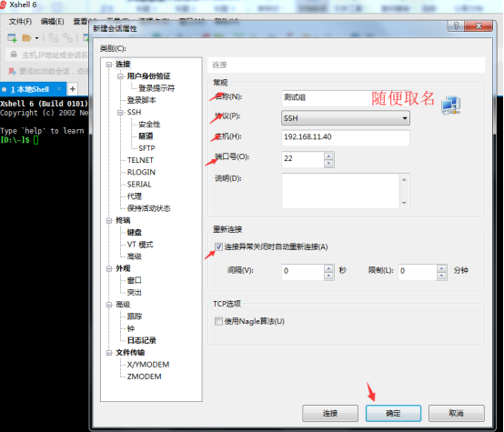
Task: Click the lock icon in the address bar
Action: click(x=14, y=55)
